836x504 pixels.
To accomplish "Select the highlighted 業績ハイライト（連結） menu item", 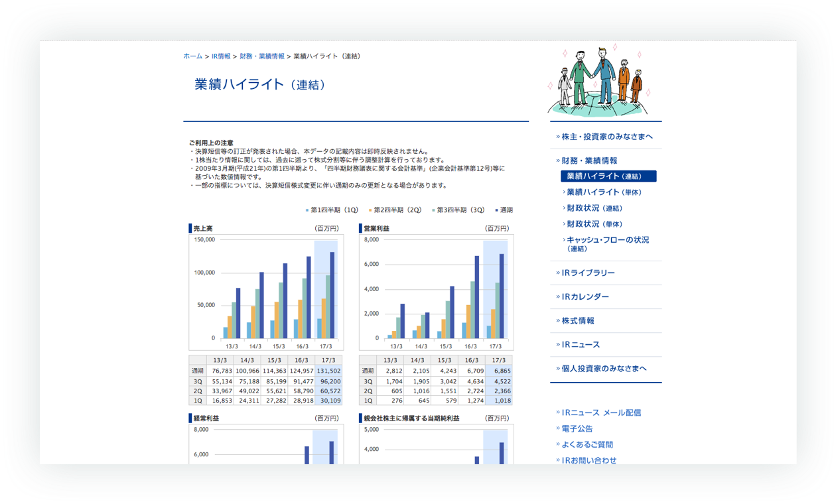I will (608, 176).
